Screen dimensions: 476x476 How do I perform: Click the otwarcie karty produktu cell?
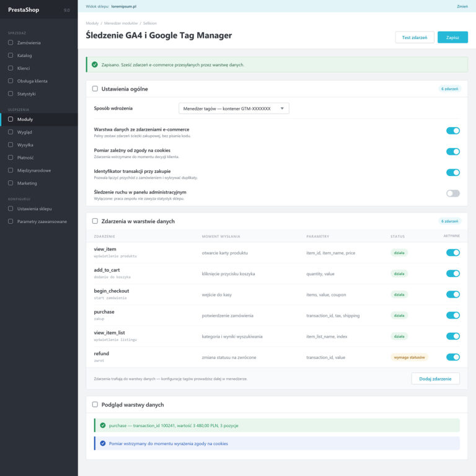(224, 253)
